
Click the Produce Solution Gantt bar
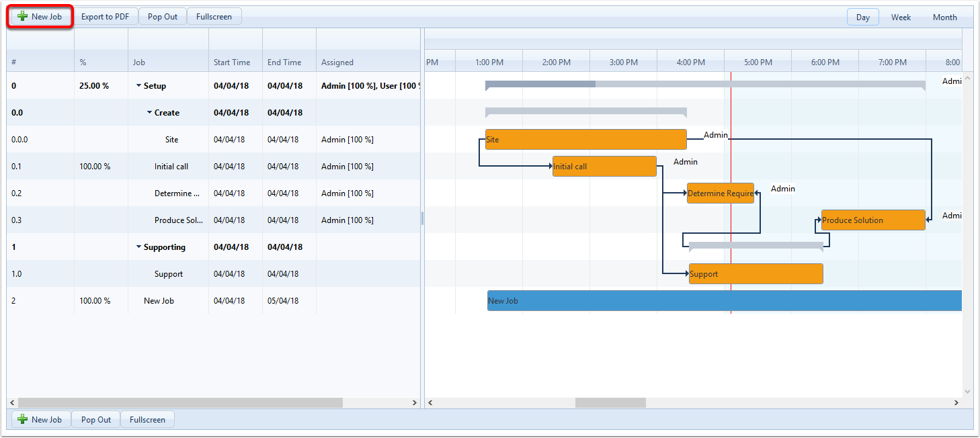pos(873,220)
